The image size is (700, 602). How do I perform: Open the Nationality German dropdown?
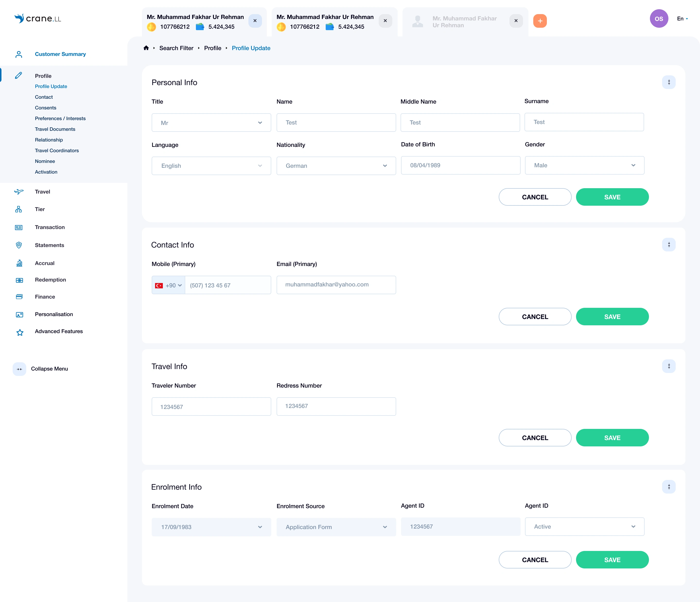tap(336, 166)
